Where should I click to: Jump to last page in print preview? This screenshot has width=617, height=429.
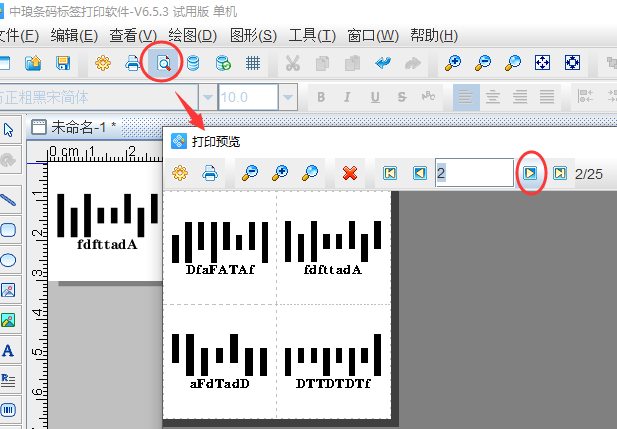pyautogui.click(x=560, y=173)
